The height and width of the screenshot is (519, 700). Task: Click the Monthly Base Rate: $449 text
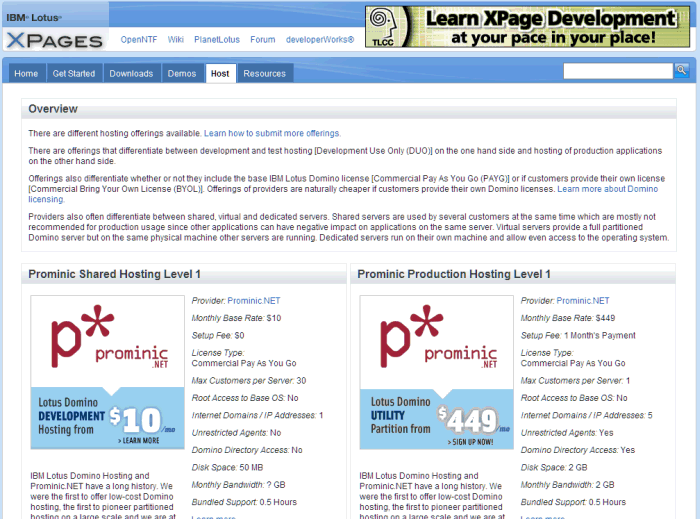(x=568, y=318)
